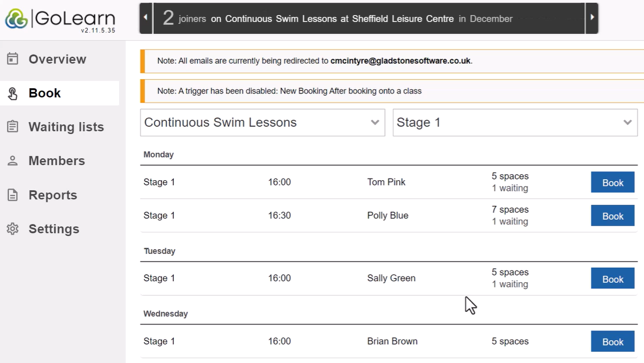The width and height of the screenshot is (644, 363).
Task: Click the version number v2.11.5.35
Action: coord(98,30)
